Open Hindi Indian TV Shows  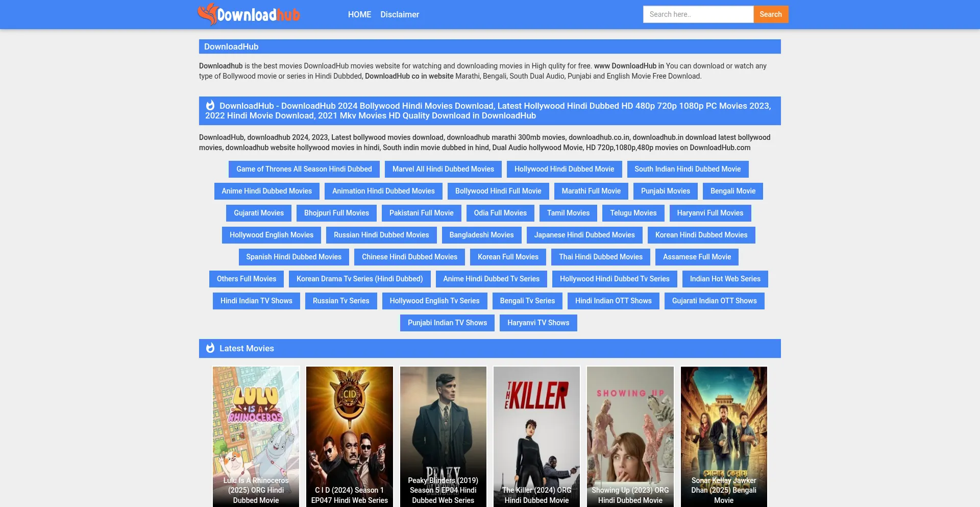(256, 301)
